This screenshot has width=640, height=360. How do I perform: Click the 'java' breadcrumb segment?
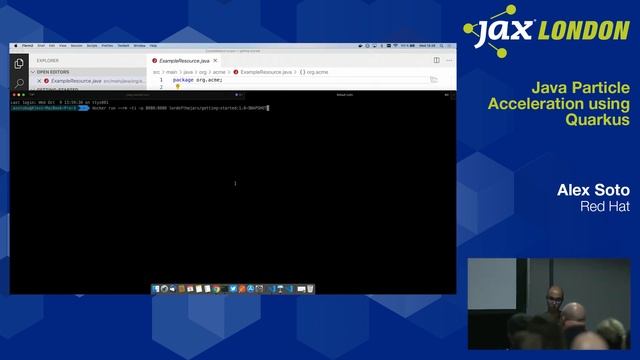(x=188, y=72)
